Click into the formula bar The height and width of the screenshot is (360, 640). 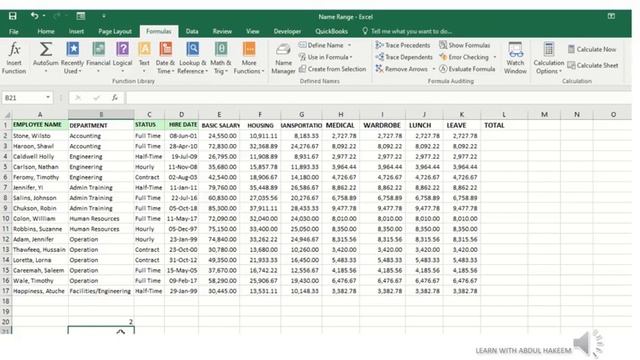378,98
